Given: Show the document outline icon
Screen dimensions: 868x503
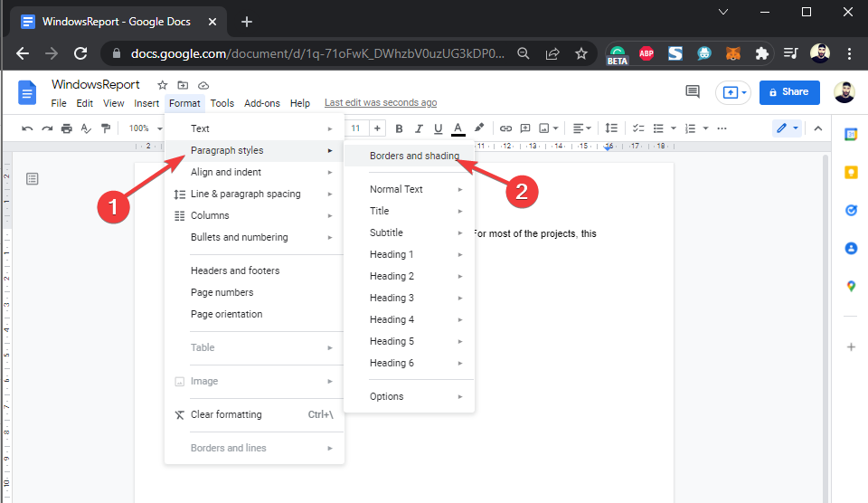Looking at the screenshot, I should pos(33,179).
